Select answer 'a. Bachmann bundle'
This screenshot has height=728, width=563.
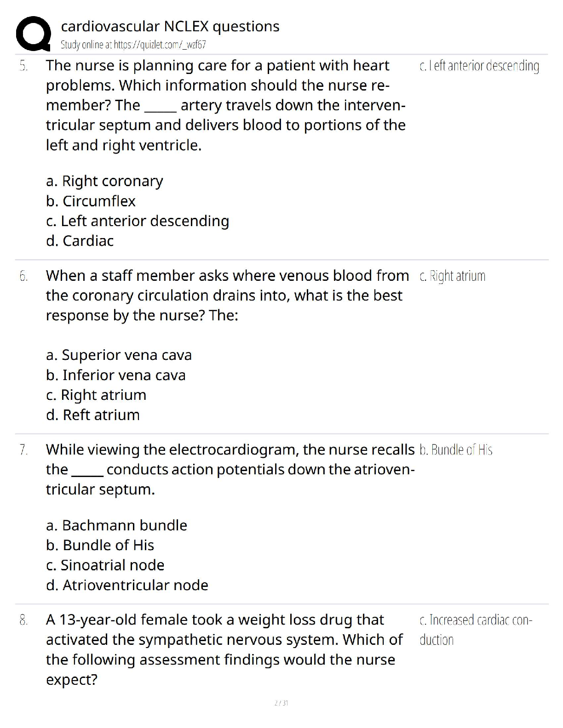[116, 525]
